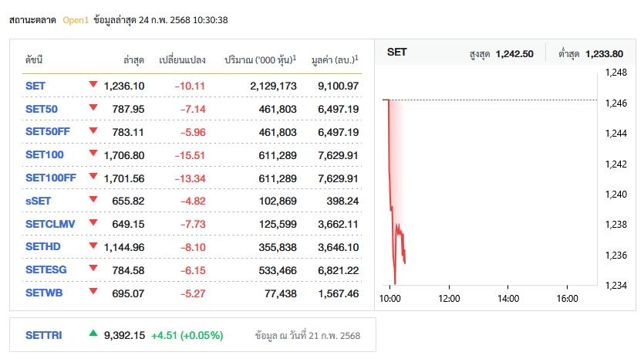
Task: Click the chart high value 1,242.50
Action: click(514, 54)
